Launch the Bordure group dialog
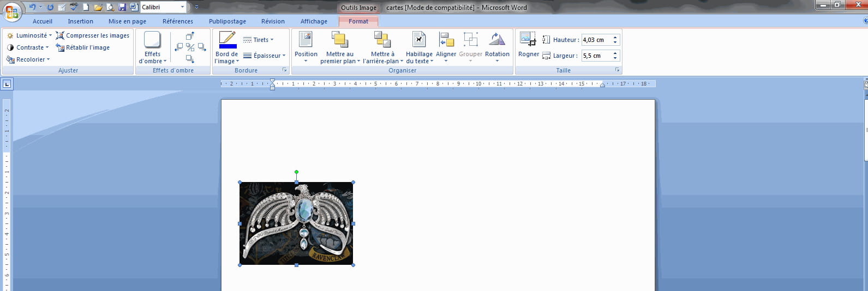This screenshot has width=868, height=291. click(x=284, y=70)
